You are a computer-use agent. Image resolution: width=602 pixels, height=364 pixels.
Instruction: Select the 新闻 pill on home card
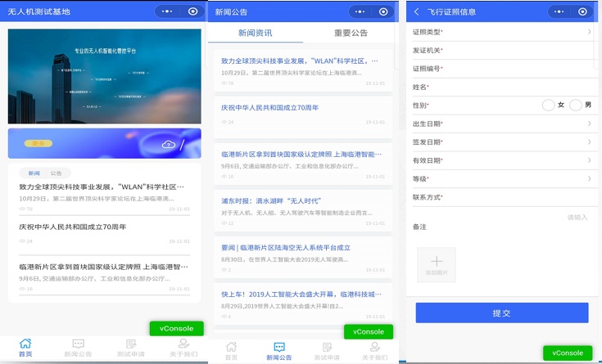click(34, 173)
